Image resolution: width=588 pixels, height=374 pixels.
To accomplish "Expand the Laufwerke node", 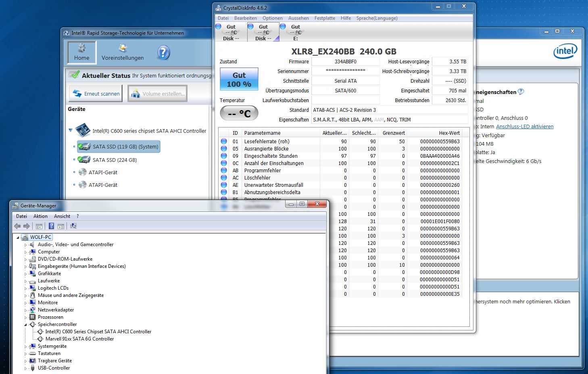I will 25,281.
